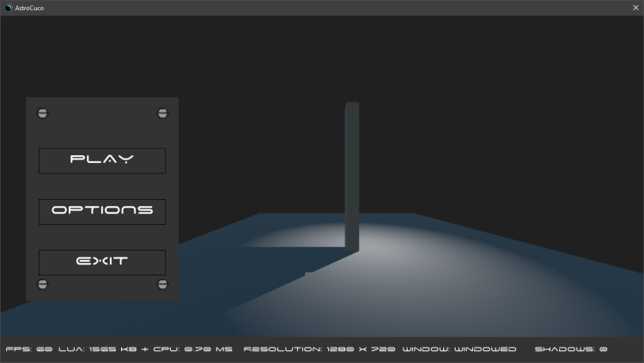Click the small notch at platform edge

(x=305, y=274)
